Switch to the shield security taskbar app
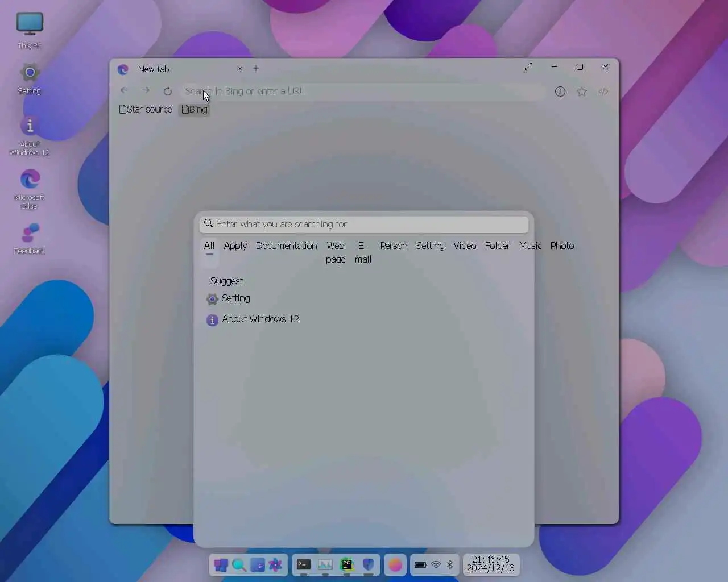The width and height of the screenshot is (728, 582). pyautogui.click(x=369, y=565)
